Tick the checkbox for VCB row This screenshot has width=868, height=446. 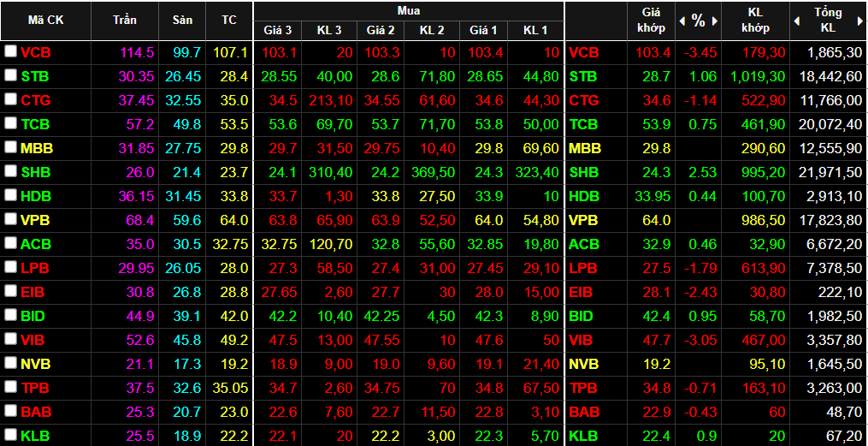(x=10, y=52)
